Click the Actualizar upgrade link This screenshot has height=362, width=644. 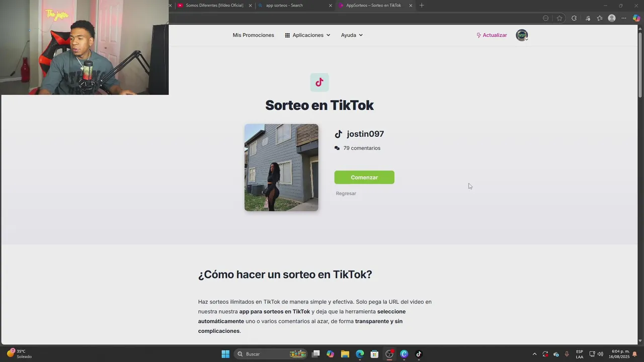pyautogui.click(x=492, y=35)
